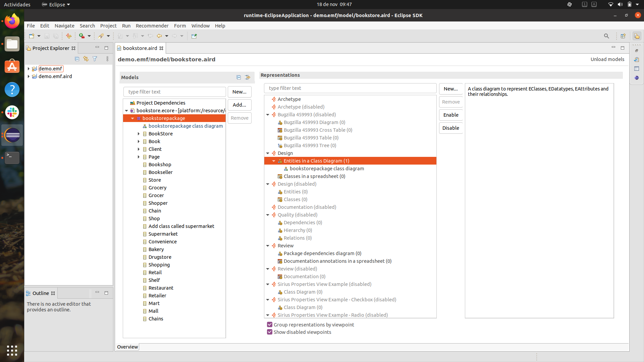Click the Open Perspective icon
The width and height of the screenshot is (644, 362).
coord(623,36)
